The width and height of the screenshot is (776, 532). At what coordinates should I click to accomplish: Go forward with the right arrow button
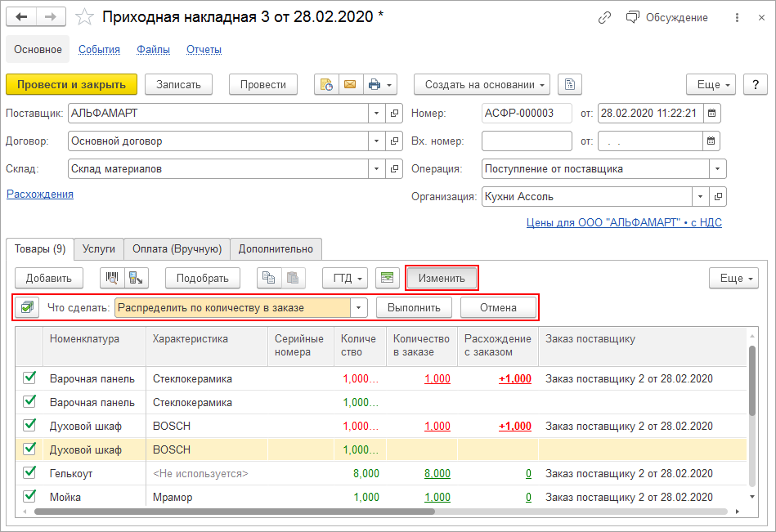[51, 17]
